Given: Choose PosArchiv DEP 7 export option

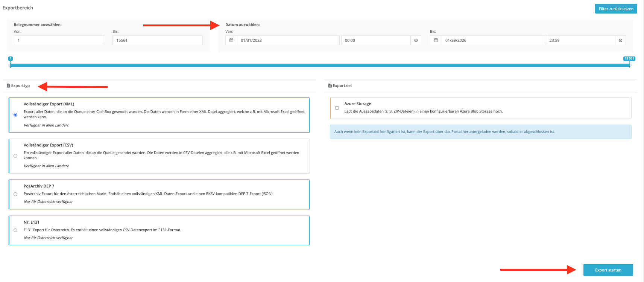Looking at the screenshot, I should 15,194.
